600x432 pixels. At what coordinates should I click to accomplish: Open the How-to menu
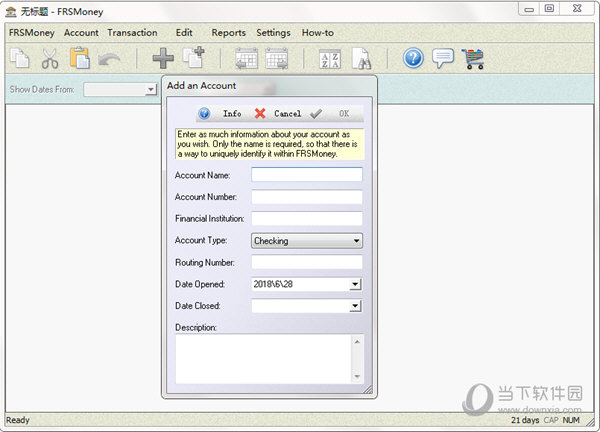(x=318, y=33)
